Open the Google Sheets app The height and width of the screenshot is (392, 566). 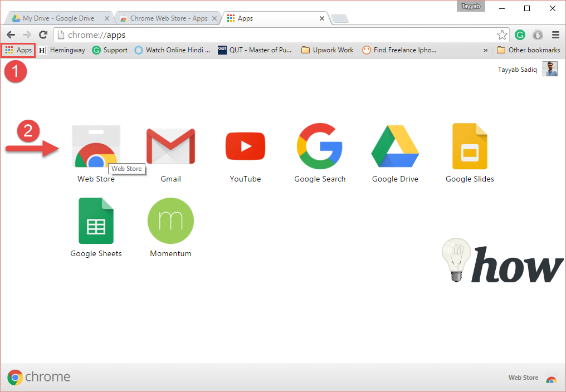point(96,220)
